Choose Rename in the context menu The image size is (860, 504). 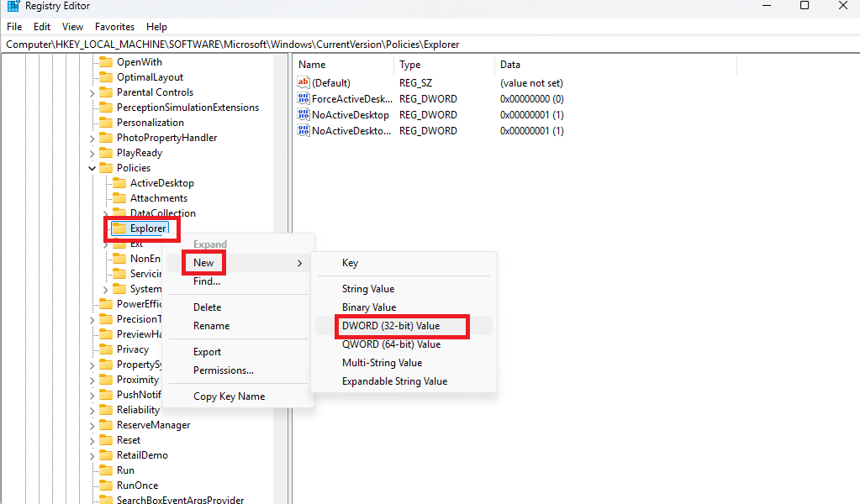click(239, 326)
